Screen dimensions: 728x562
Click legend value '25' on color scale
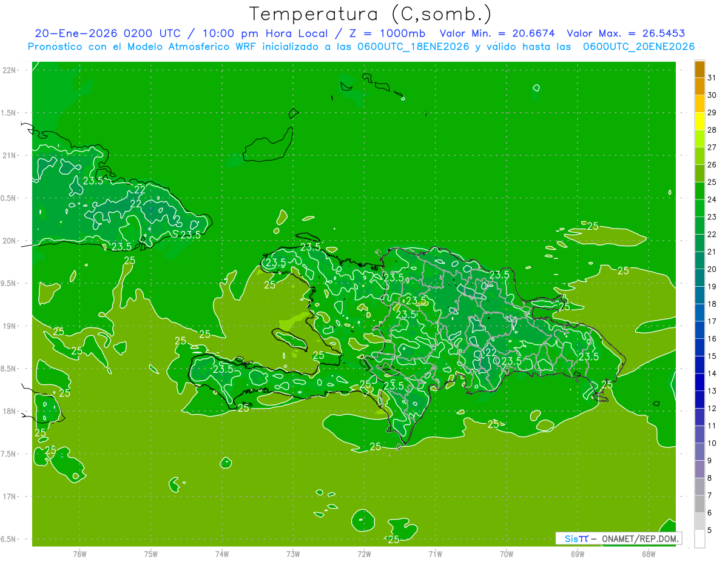tap(712, 182)
